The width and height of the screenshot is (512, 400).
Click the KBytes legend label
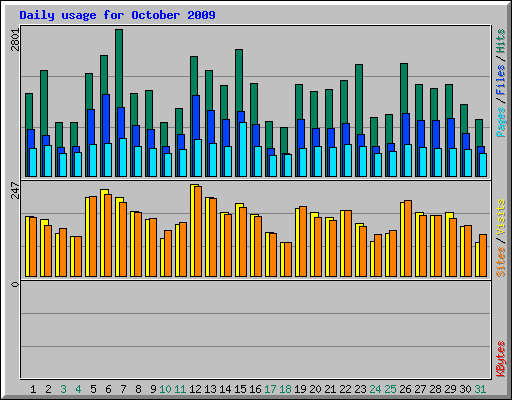500,359
